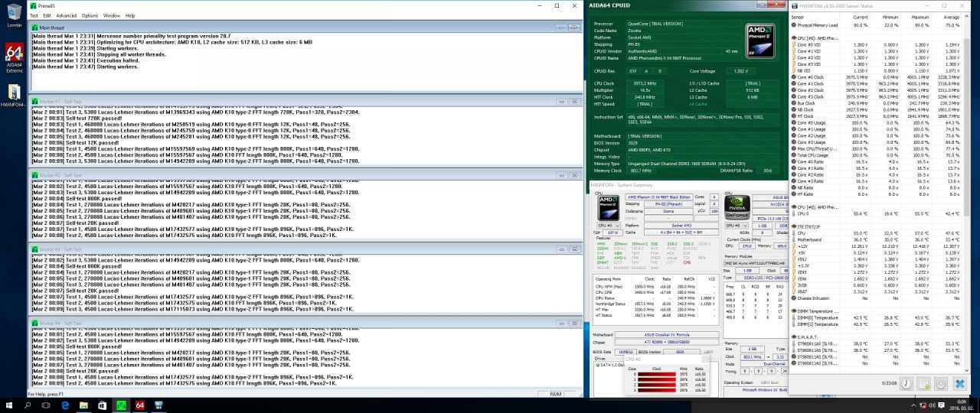The image size is (980, 413).
Task: Click the AIDA64 taskbar icon
Action: pyautogui.click(x=140, y=405)
